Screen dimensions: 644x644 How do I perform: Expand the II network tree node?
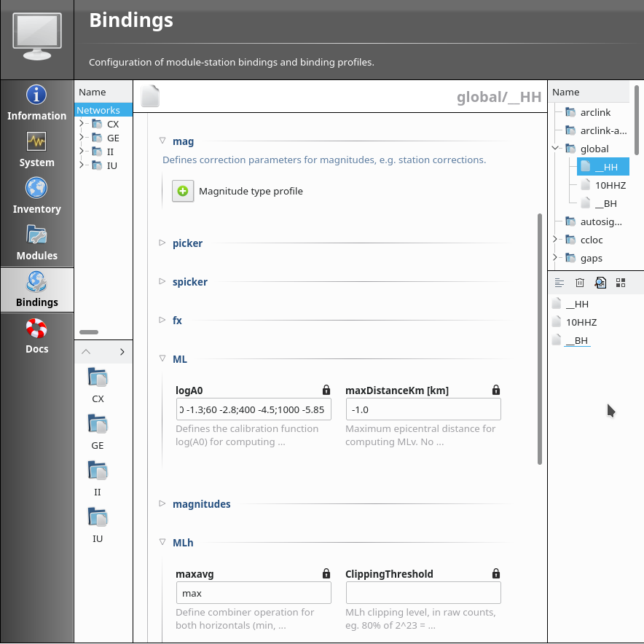pos(82,151)
